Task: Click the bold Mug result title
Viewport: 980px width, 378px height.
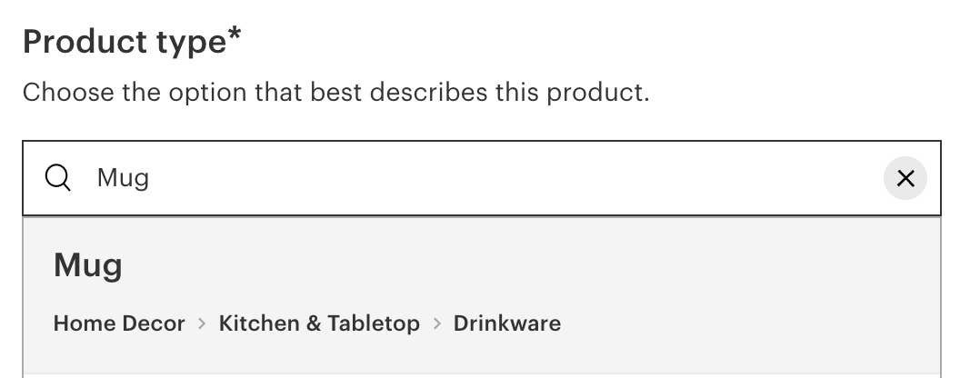Action: [88, 265]
